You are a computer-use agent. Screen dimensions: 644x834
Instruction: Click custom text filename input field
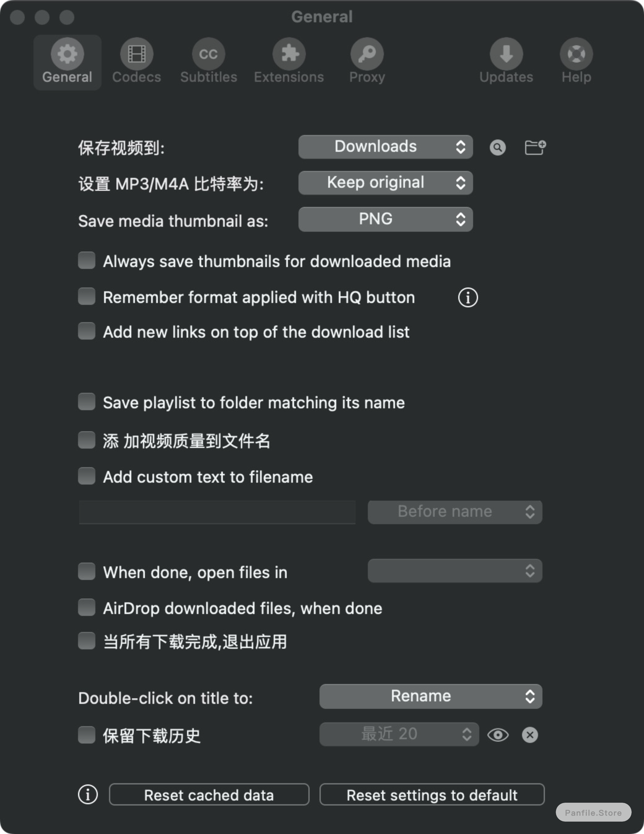[218, 512]
